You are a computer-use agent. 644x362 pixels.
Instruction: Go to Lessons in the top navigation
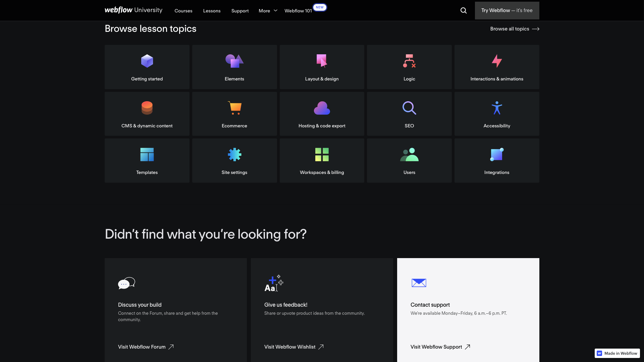coord(212,11)
